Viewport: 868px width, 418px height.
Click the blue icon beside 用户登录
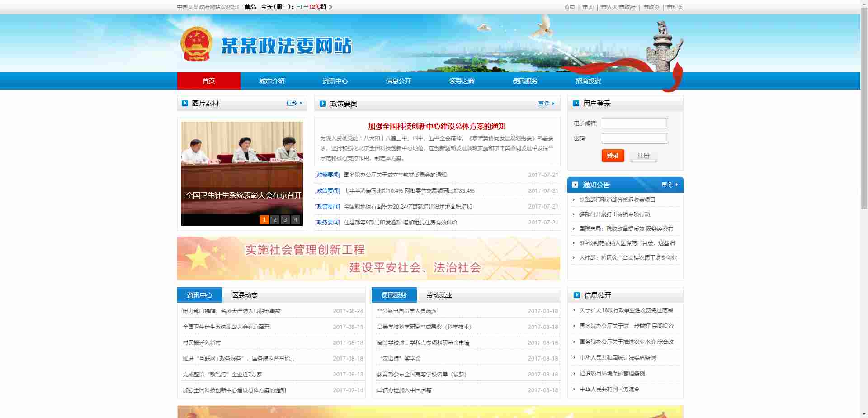(576, 103)
